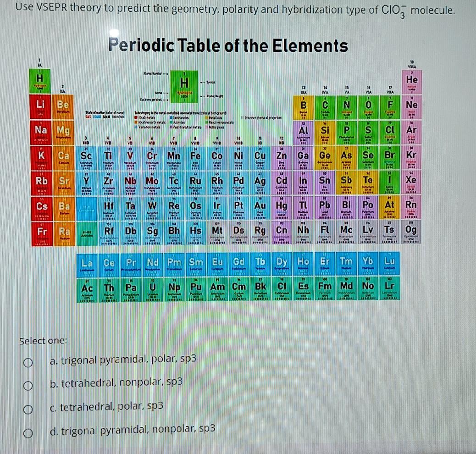Image resolution: width=476 pixels, height=454 pixels.
Task: Click the O oxygen element cell
Action: pos(368,107)
